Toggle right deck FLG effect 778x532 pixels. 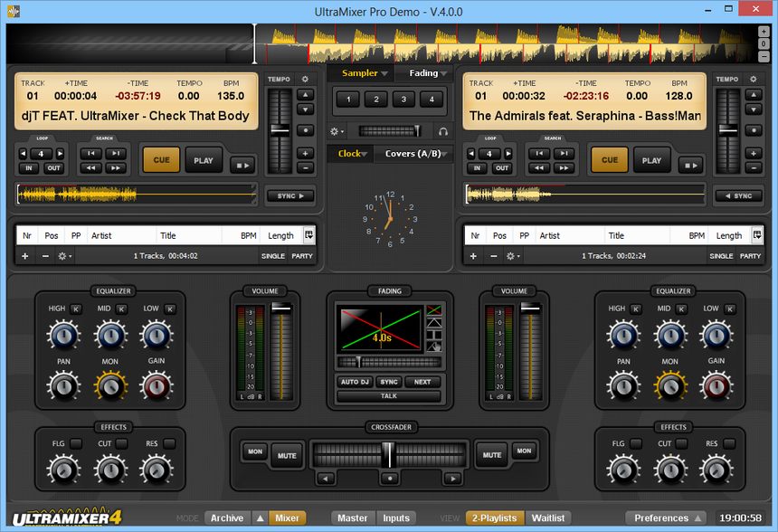636,443
